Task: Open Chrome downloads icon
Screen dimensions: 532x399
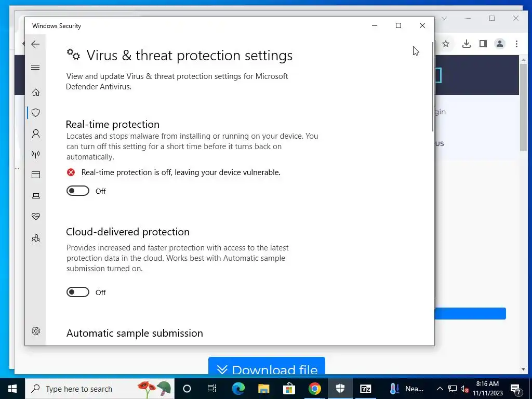Action: [x=467, y=44]
